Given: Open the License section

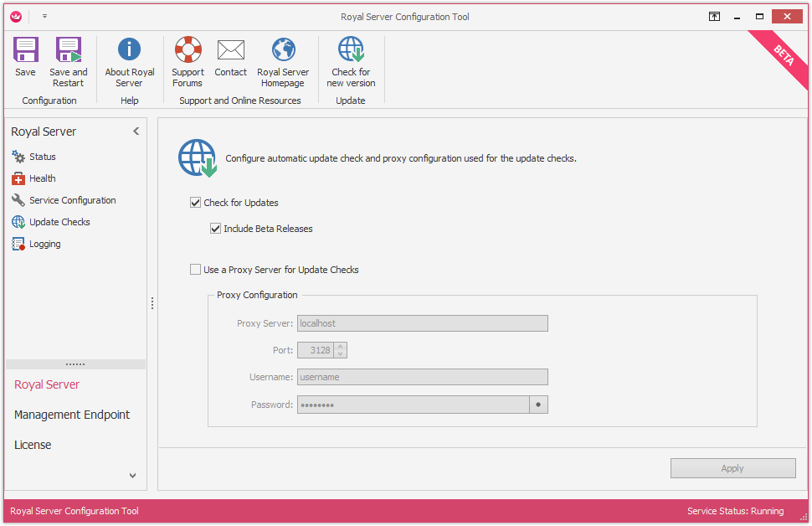Looking at the screenshot, I should (x=33, y=445).
